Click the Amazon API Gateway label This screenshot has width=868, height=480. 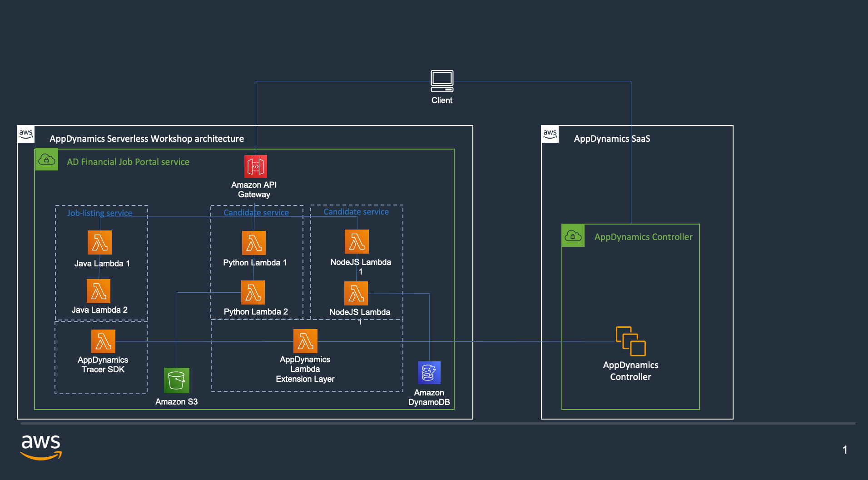(x=254, y=190)
